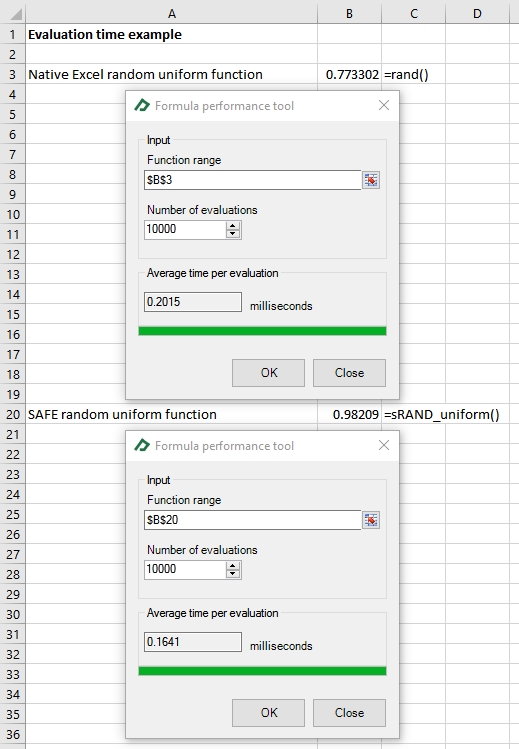Click OK in the upper performance dialog
This screenshot has height=749, width=519.
coord(268,373)
